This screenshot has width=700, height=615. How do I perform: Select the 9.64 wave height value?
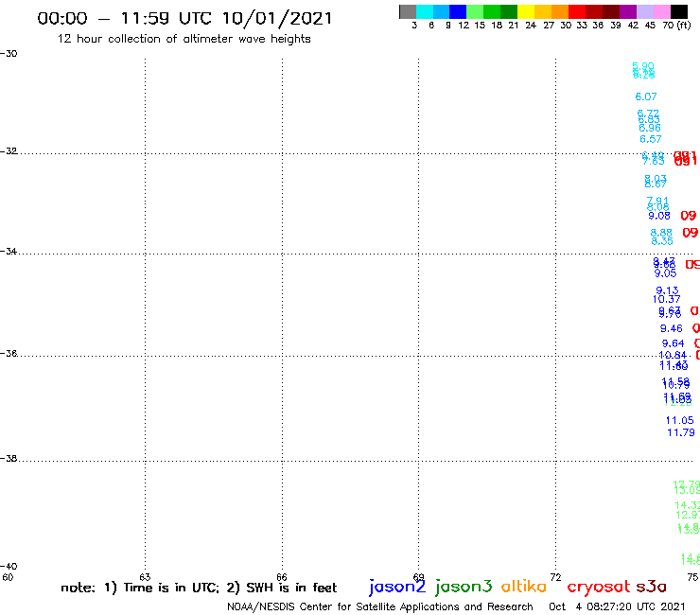[674, 343]
